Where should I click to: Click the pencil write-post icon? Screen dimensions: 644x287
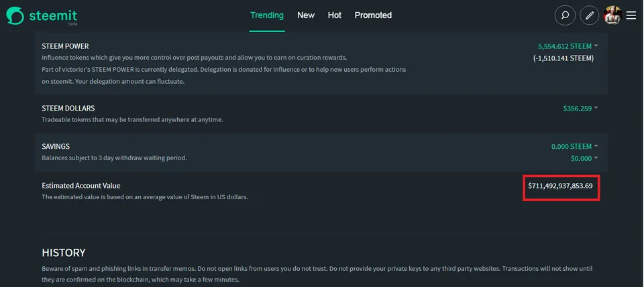590,15
